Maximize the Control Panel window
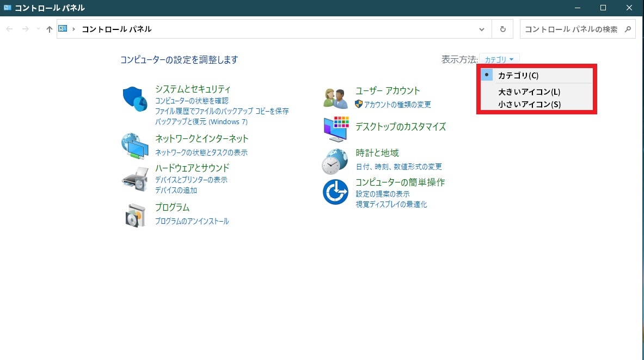The image size is (644, 360). [x=603, y=8]
